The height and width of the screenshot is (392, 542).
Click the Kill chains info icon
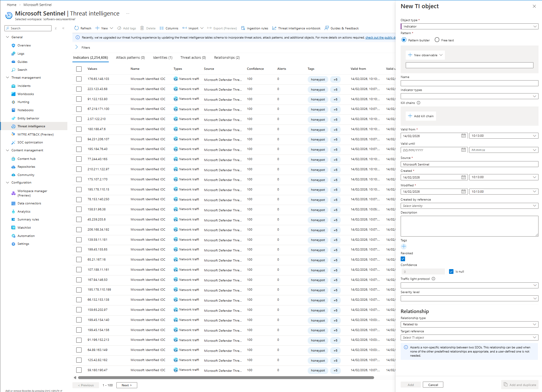coord(418,103)
